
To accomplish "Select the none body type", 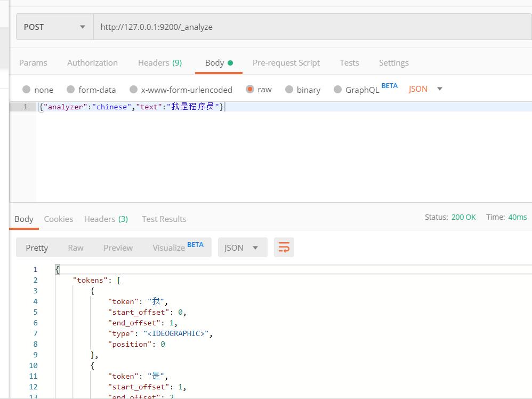I will [27, 89].
